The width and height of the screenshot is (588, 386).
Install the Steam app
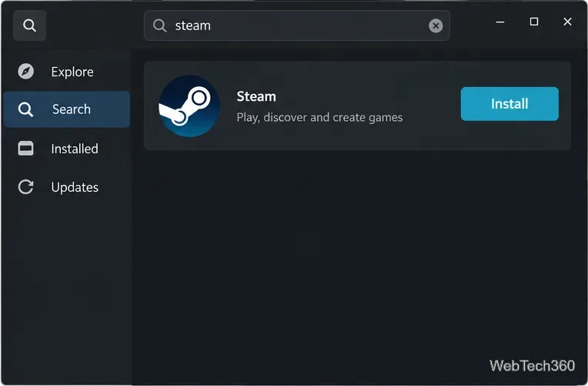point(509,104)
